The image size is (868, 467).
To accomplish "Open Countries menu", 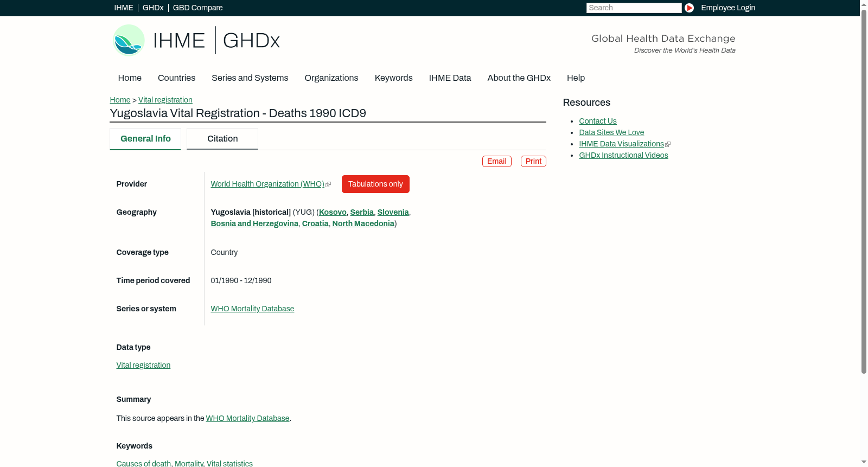I will (176, 78).
